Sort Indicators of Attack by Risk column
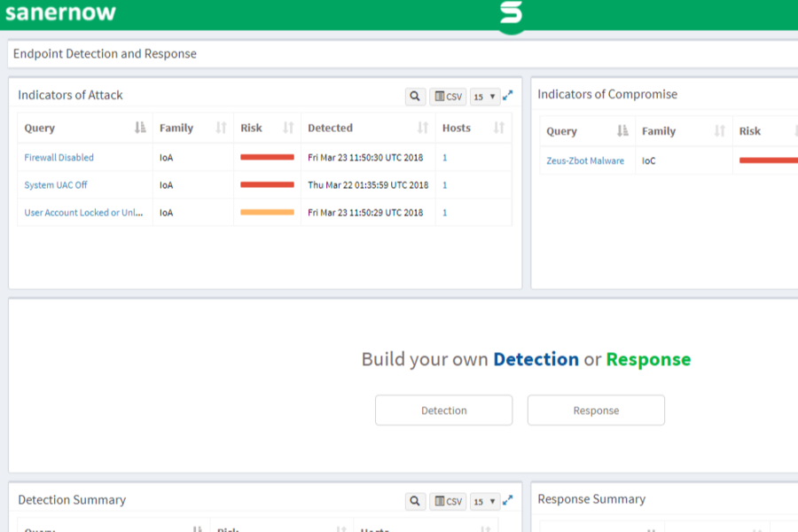Viewport: 798px width, 532px height. click(x=288, y=128)
